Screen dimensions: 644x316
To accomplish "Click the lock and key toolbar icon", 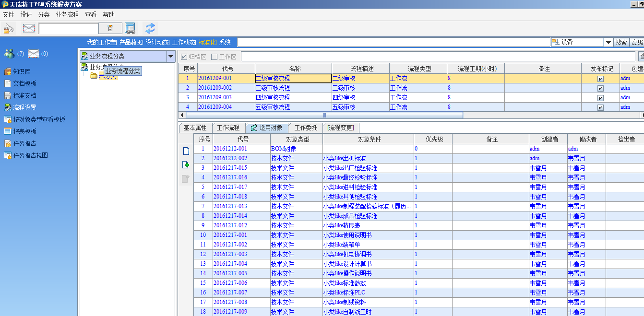I will pos(9,28).
